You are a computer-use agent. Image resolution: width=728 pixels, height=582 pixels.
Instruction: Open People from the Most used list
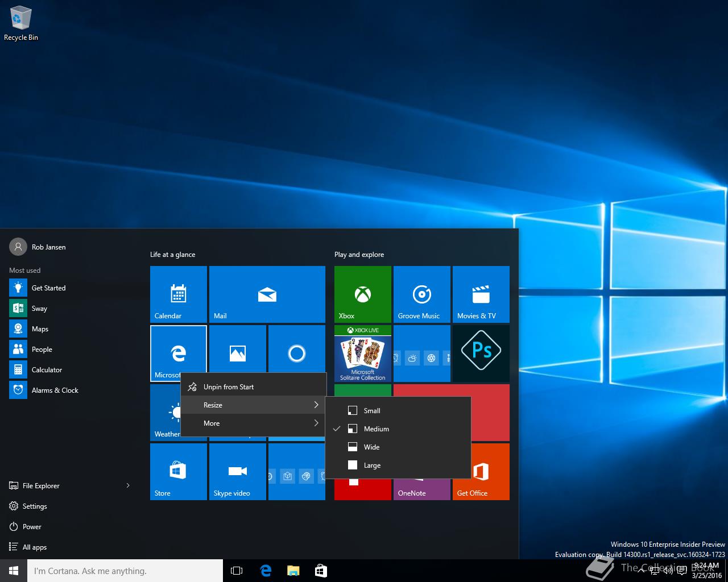coord(71,350)
